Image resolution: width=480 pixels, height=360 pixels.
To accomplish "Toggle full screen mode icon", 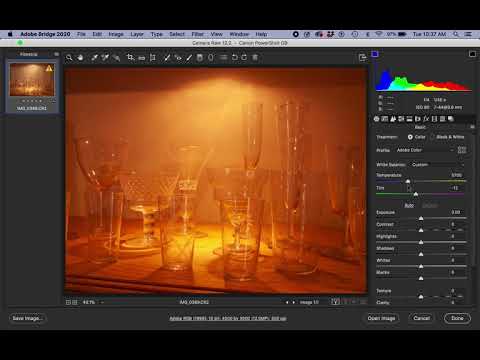I will coord(362,57).
